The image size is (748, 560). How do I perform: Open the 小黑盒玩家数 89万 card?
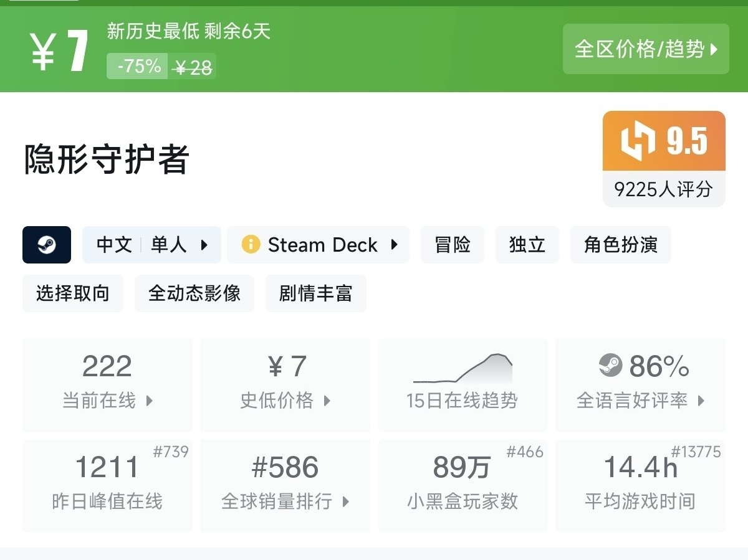[463, 485]
